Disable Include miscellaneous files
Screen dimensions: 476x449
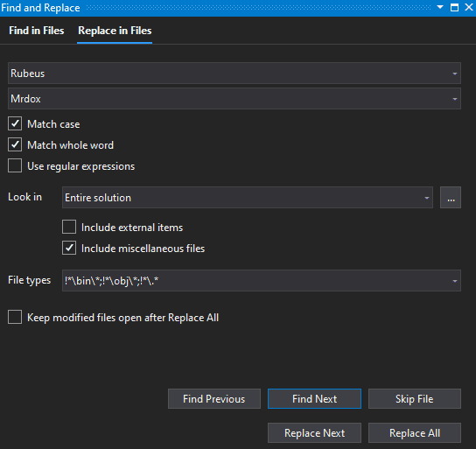69,248
